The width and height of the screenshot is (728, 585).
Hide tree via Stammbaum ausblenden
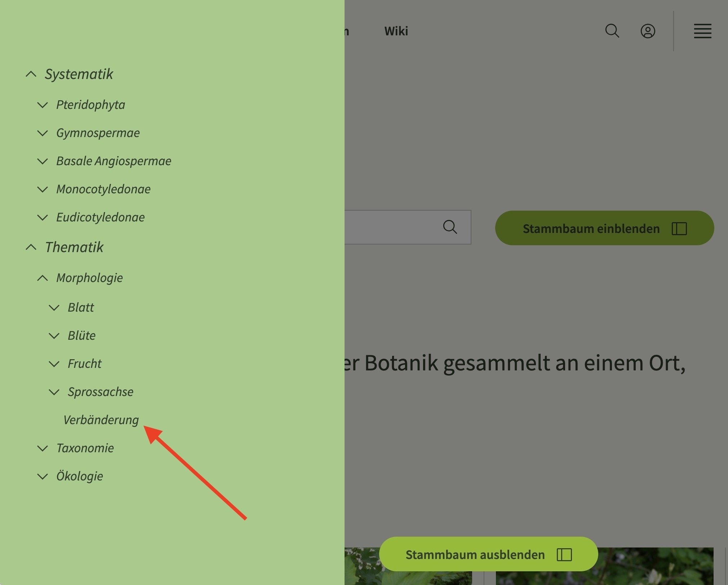point(488,554)
